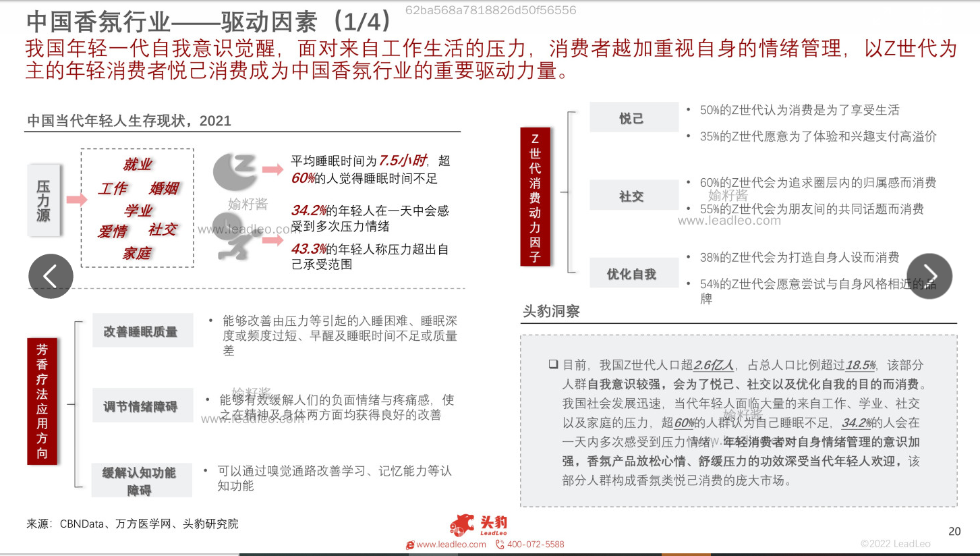Advance slides with the right arrow chevron
This screenshot has height=556, width=980.
929,276
